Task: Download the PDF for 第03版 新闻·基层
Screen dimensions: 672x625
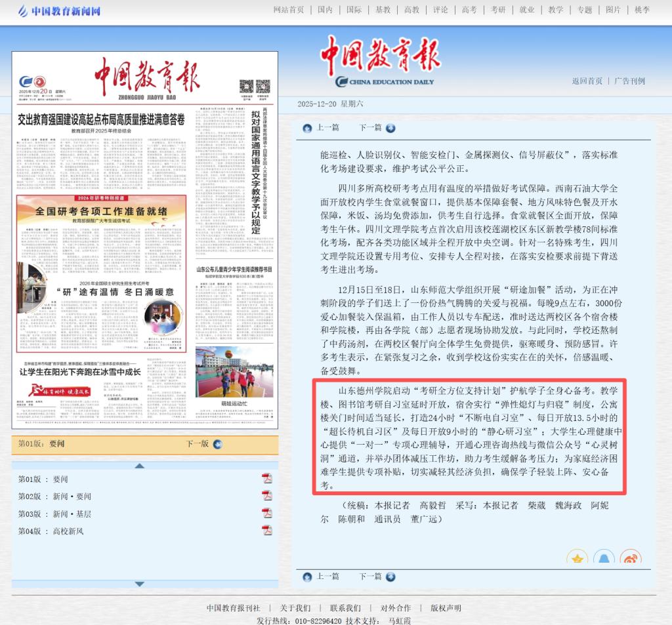Action: coord(266,513)
